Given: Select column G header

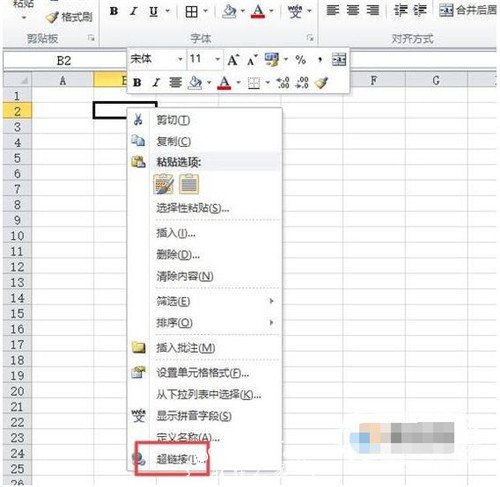Looking at the screenshot, I should click(436, 81).
